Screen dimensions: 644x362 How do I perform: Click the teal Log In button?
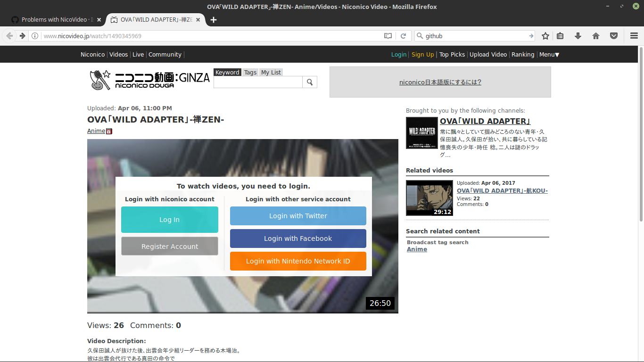(x=170, y=220)
